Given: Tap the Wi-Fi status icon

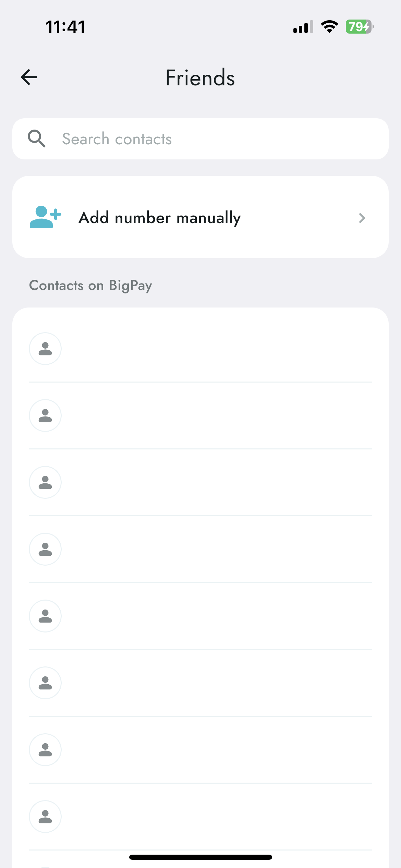Looking at the screenshot, I should pos(329,26).
